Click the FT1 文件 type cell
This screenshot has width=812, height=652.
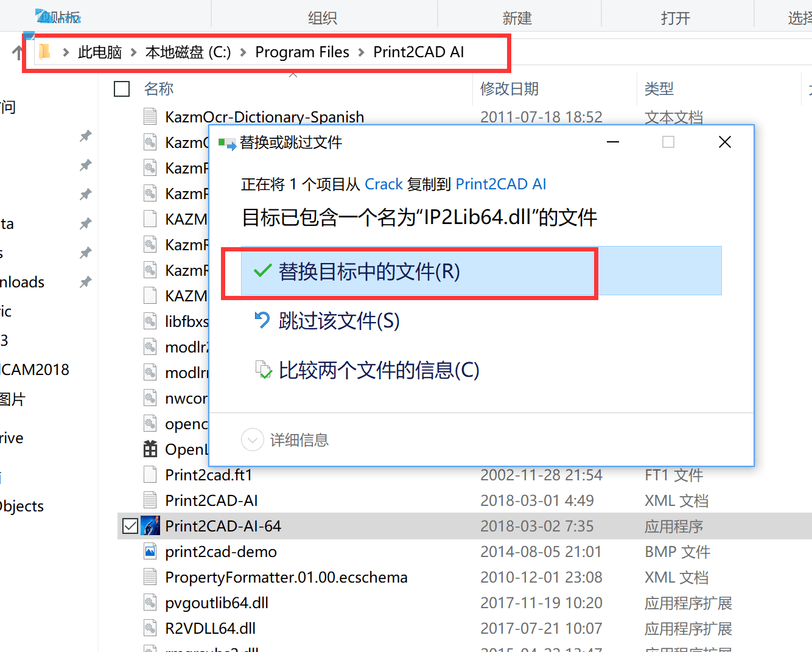point(674,475)
